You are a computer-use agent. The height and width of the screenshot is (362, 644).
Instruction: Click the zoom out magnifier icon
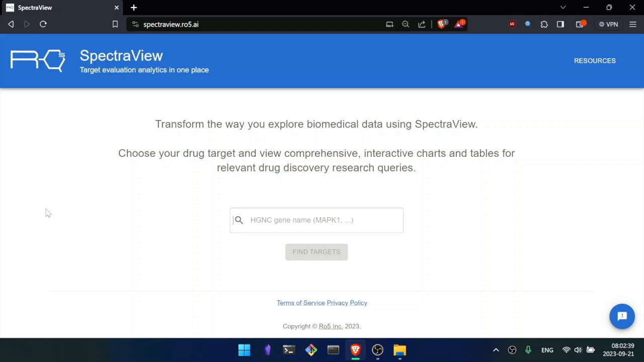pos(406,24)
